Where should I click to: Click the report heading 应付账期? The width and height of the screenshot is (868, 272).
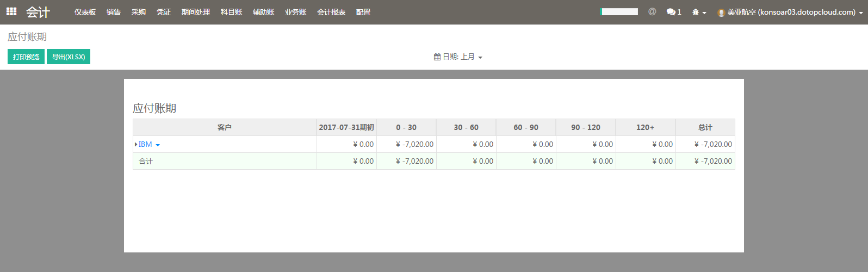154,108
